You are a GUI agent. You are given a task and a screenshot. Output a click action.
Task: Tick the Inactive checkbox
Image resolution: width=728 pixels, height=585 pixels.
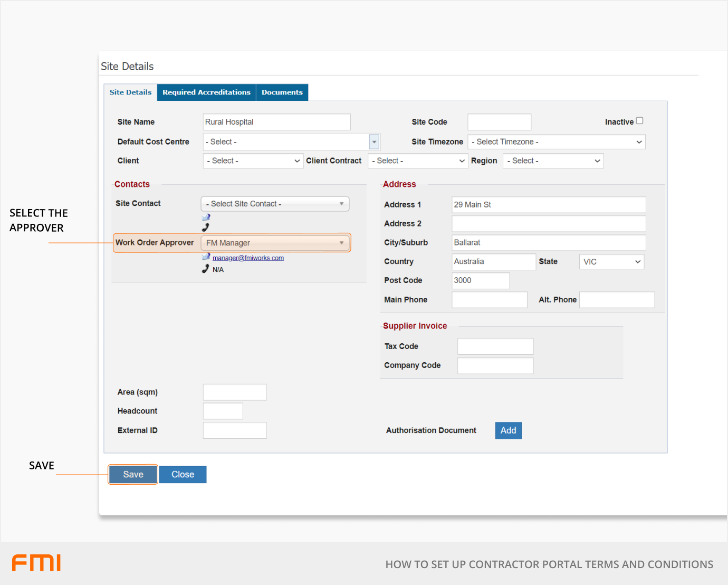click(x=639, y=121)
